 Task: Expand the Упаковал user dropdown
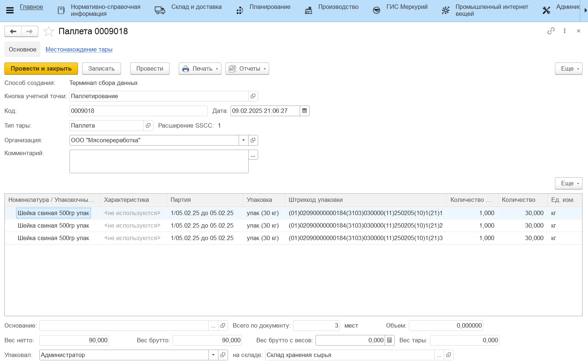213,355
